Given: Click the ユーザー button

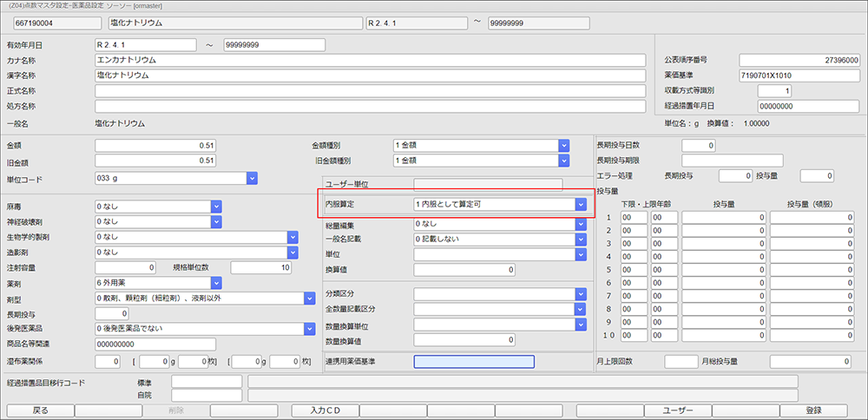Looking at the screenshot, I should 678,410.
